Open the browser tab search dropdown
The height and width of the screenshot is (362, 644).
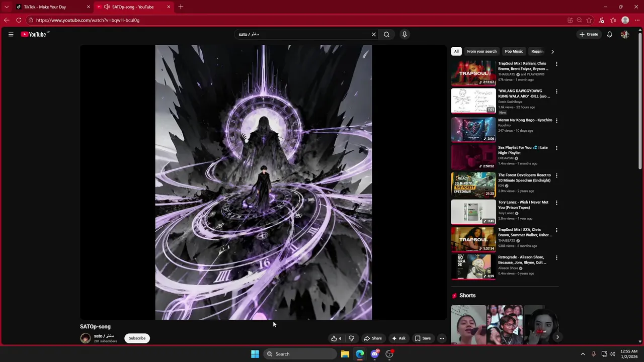[7, 7]
